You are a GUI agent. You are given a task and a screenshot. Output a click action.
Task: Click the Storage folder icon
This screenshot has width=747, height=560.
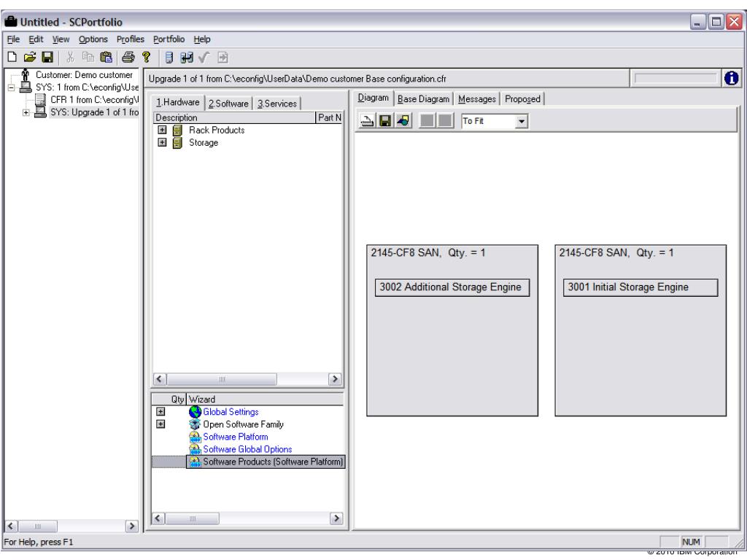[x=177, y=143]
